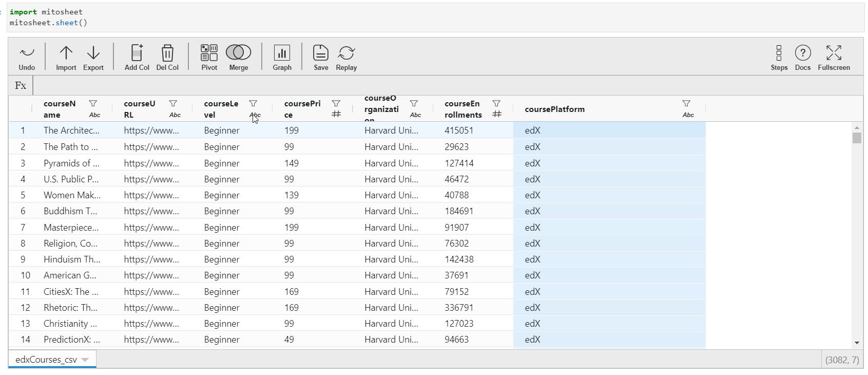Image resolution: width=868 pixels, height=375 pixels.
Task: Delete column using Del Col icon
Action: [x=167, y=57]
